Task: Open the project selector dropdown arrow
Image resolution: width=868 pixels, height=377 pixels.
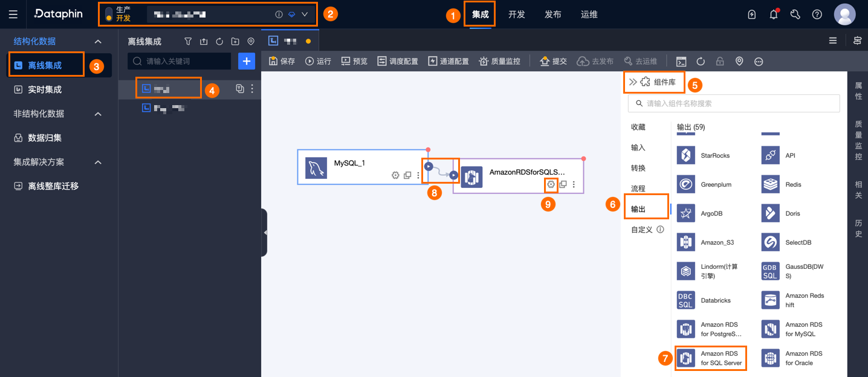Action: (305, 14)
